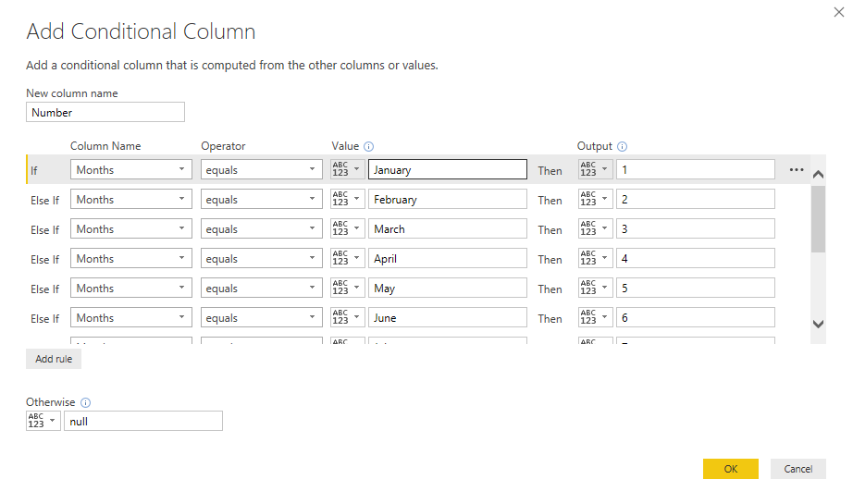
Task: Open output type selector for output 4
Action: (x=596, y=258)
